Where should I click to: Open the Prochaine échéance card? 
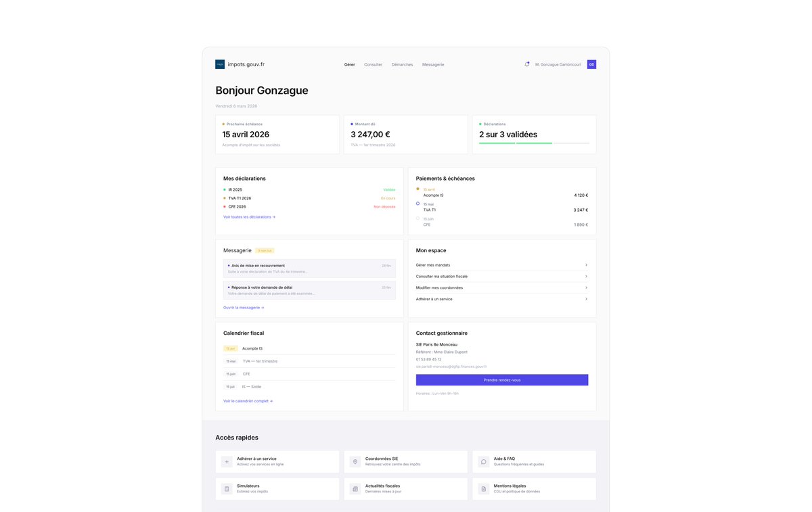(277, 135)
